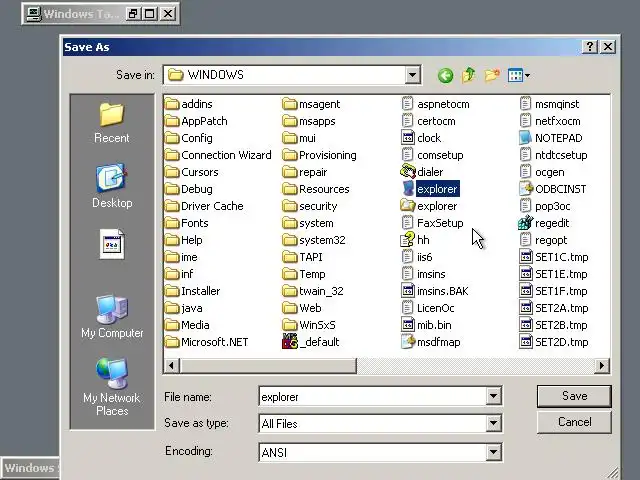Select the twain_32 folder
The height and width of the screenshot is (480, 640).
(x=313, y=291)
